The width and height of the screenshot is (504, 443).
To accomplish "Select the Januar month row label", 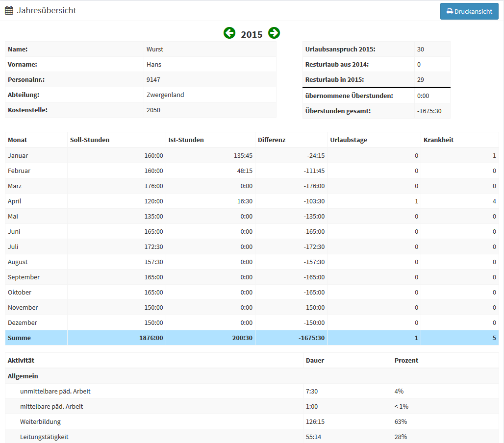I will point(18,155).
